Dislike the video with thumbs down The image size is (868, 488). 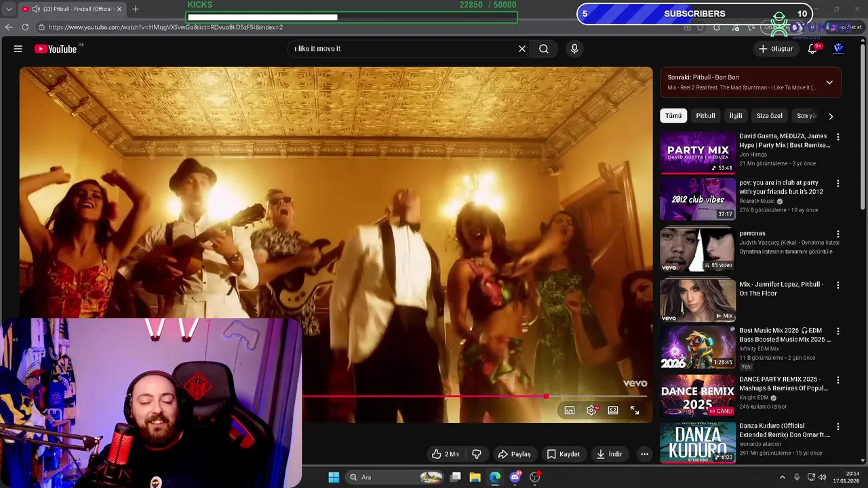tap(477, 454)
